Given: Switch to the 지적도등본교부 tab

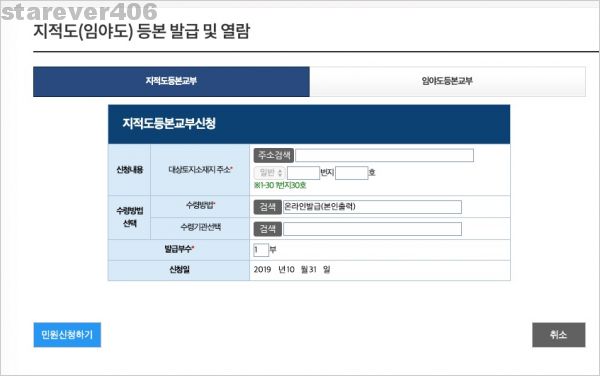Looking at the screenshot, I should point(171,81).
